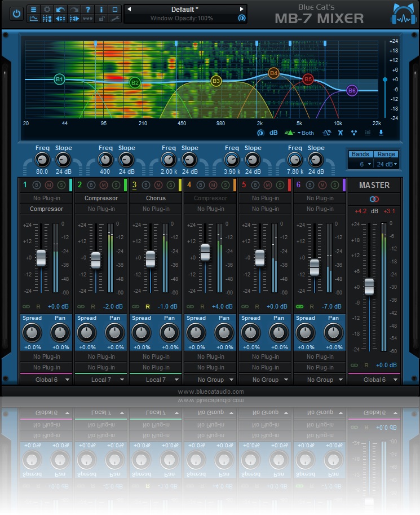Mute band 2 with M button

pos(104,185)
